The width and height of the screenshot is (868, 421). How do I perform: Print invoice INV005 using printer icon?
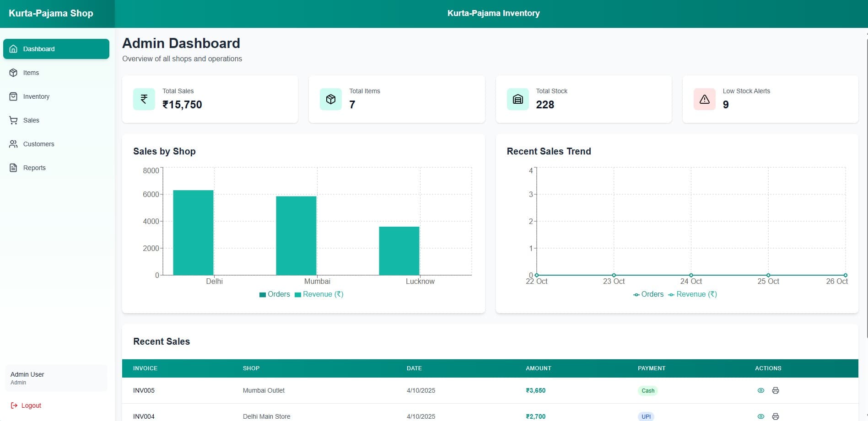[x=775, y=390]
